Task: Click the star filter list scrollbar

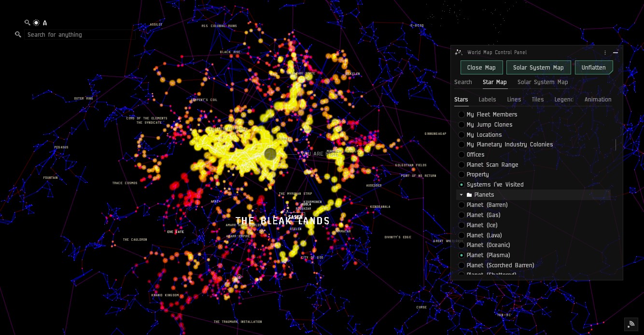Action: pos(616,145)
